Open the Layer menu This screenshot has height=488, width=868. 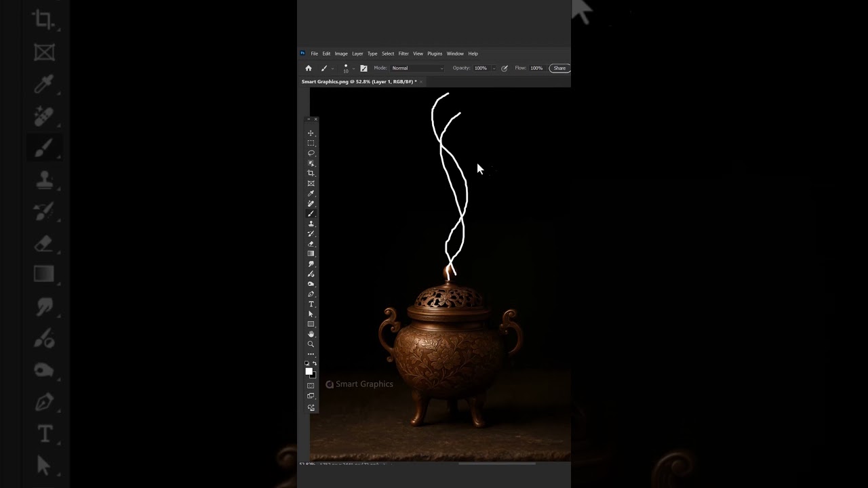pos(357,54)
